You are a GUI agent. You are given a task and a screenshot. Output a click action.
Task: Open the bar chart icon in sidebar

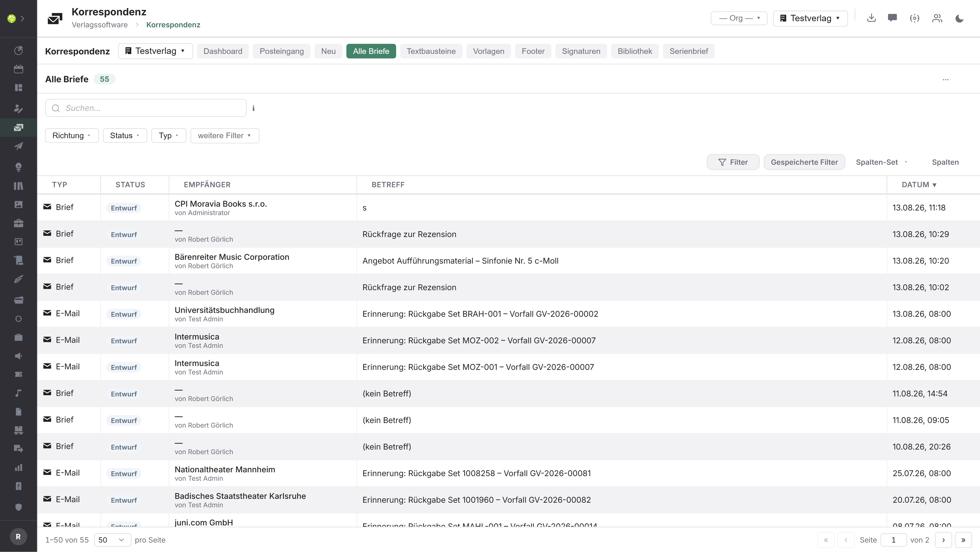[x=18, y=467]
